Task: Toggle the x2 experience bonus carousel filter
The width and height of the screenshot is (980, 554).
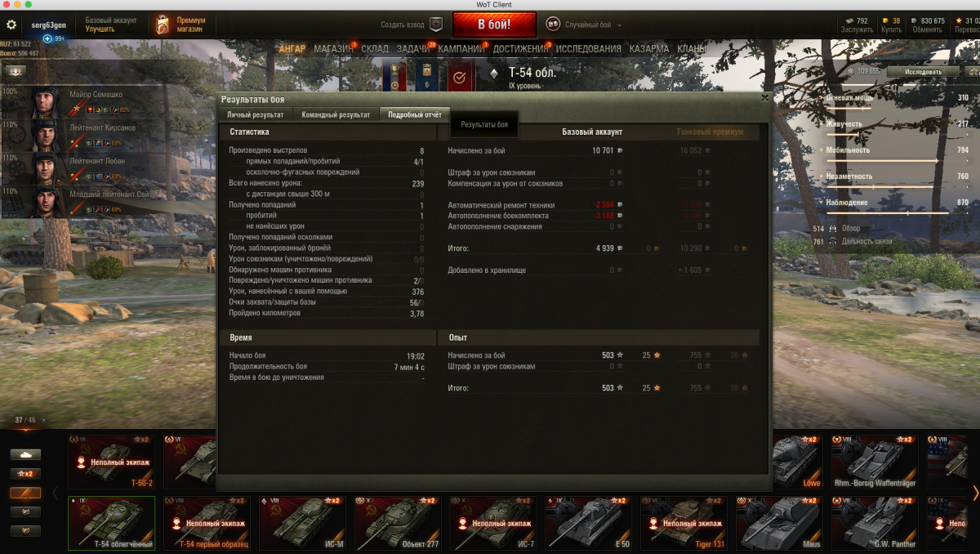Action: pos(25,474)
